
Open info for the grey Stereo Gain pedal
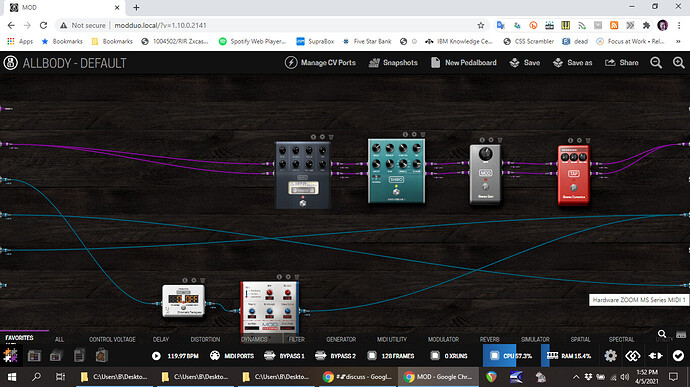click(482, 140)
